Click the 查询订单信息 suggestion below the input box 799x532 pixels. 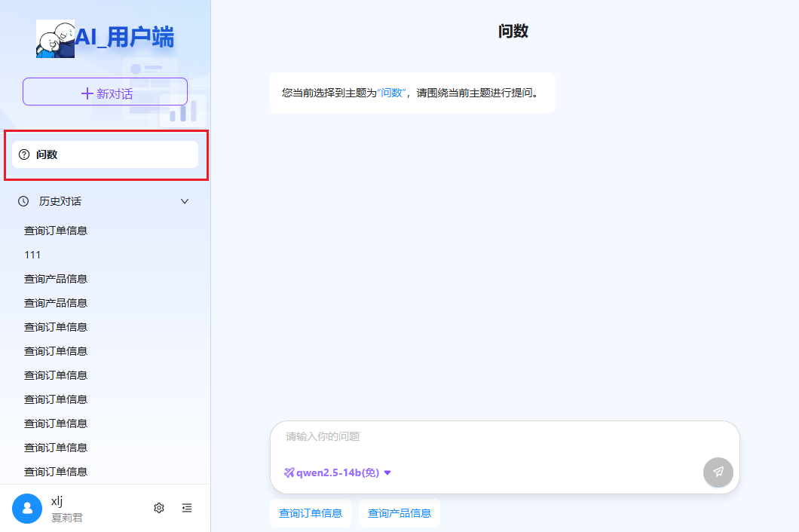click(x=311, y=513)
